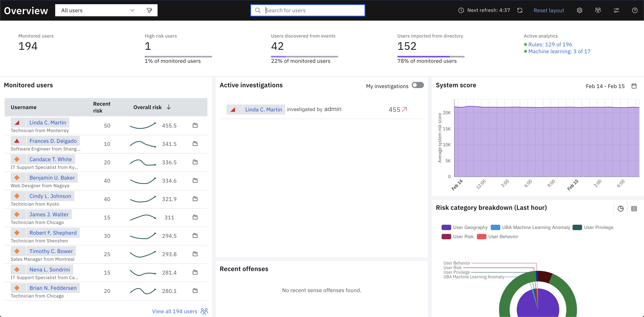Open Machine learning: 3 of 17 link
Screen dimensions: 644x317
point(559,51)
